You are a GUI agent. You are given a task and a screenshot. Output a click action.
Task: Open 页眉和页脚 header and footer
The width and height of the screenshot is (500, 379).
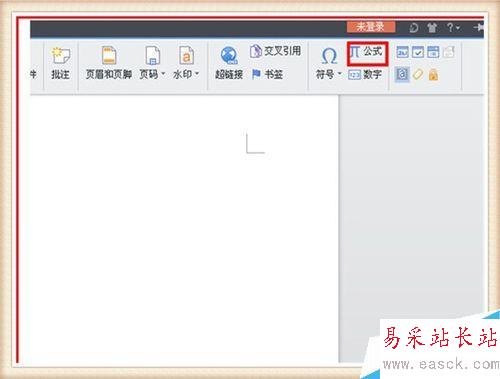[109, 64]
